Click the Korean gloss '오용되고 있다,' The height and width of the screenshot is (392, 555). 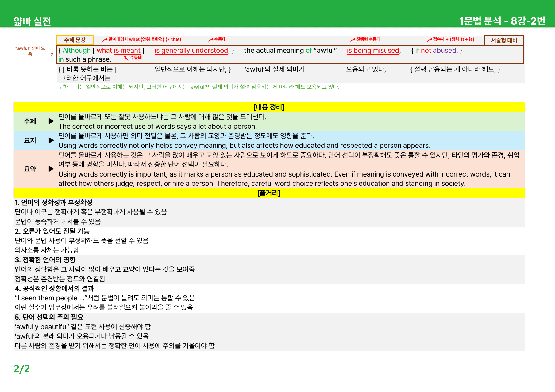(x=366, y=69)
